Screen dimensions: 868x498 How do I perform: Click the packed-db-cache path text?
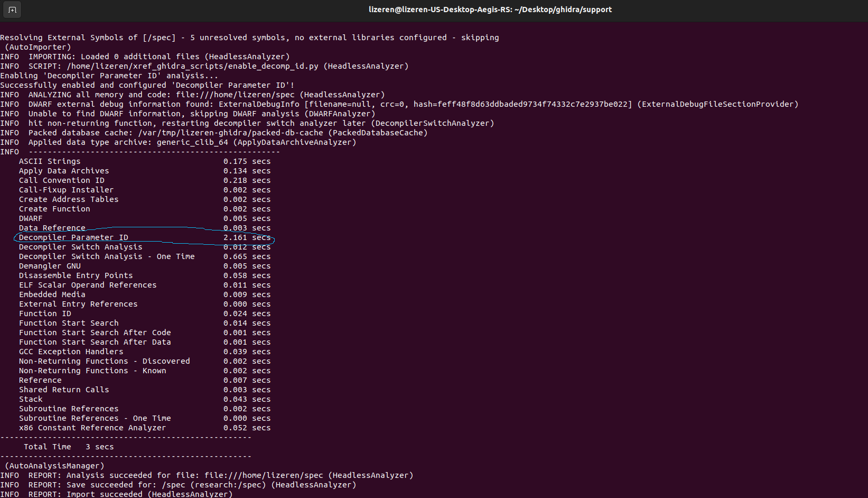(x=230, y=133)
